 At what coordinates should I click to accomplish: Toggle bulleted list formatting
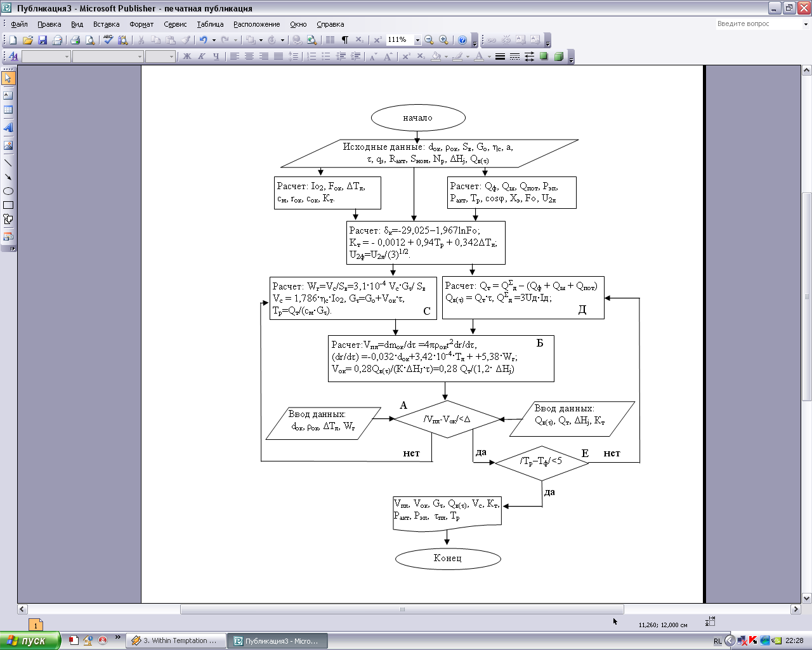[x=326, y=56]
